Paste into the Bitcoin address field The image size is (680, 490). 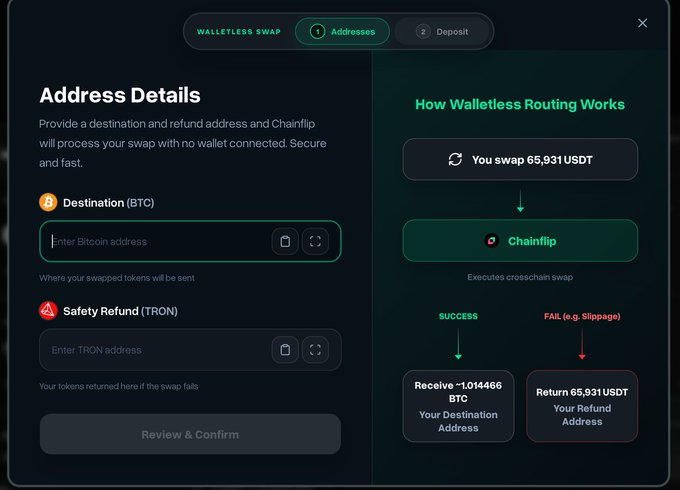tap(285, 241)
